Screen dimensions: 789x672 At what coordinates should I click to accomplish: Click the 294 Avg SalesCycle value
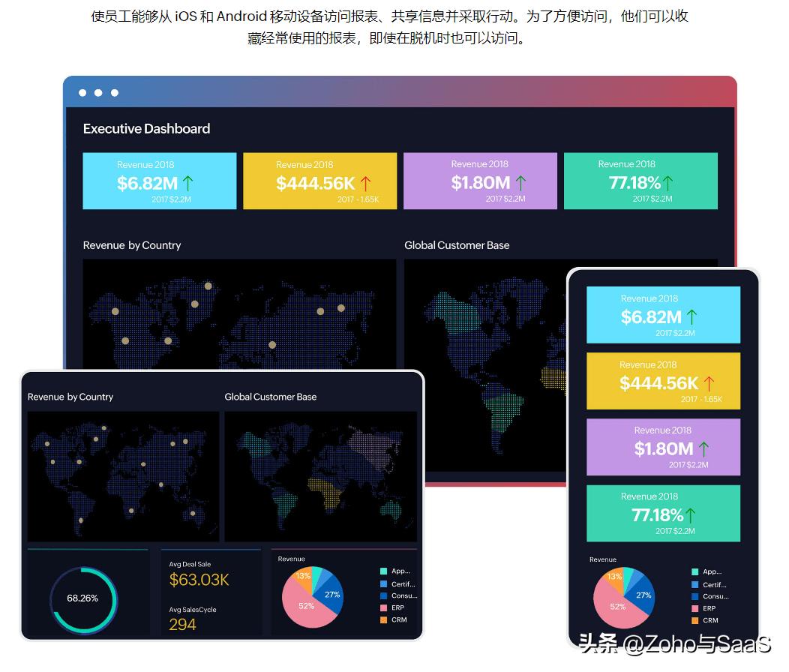pyautogui.click(x=182, y=625)
